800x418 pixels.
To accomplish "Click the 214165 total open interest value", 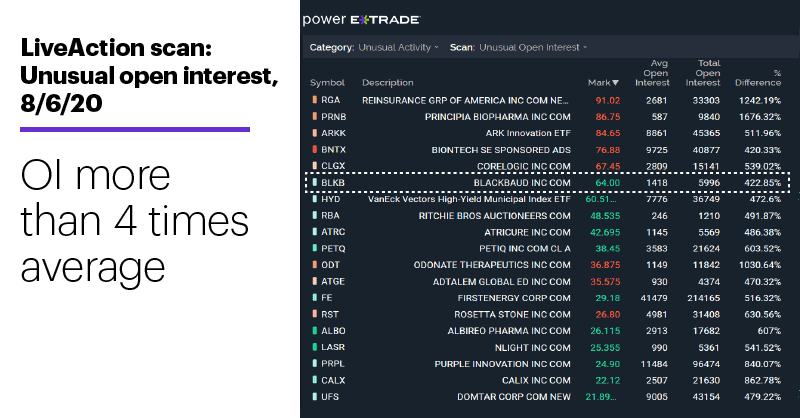I will 703,298.
